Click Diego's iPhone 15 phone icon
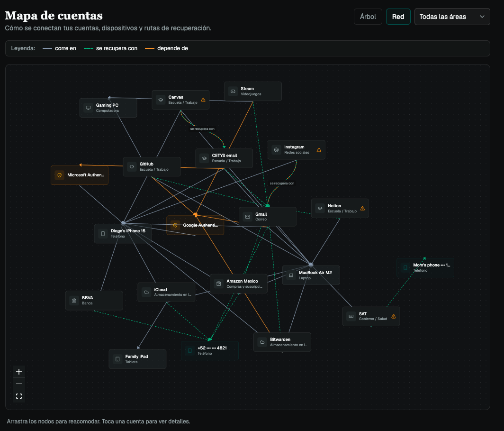This screenshot has height=431, width=504. pyautogui.click(x=103, y=233)
